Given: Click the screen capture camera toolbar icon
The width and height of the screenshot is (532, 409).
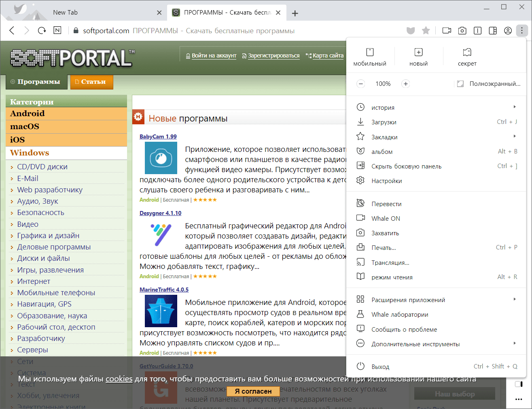Looking at the screenshot, I should 462,31.
